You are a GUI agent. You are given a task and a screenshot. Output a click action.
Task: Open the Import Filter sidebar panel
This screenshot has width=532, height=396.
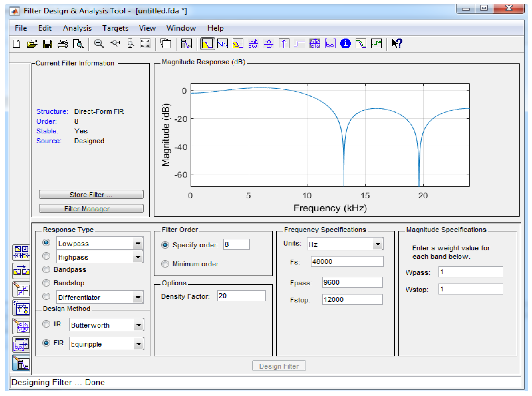[21, 345]
